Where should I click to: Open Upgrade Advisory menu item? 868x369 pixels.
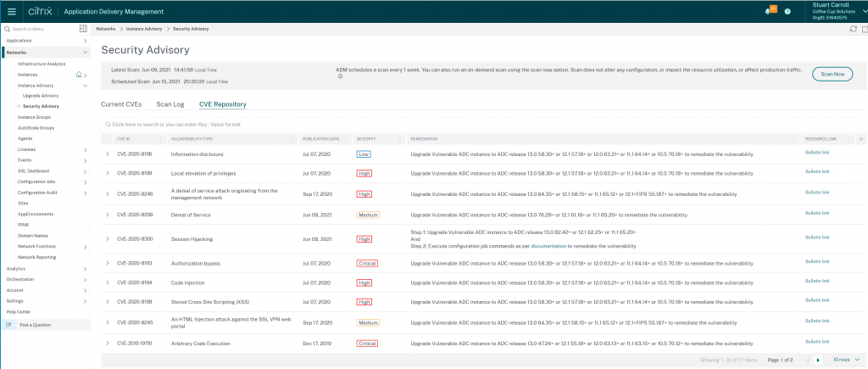coord(41,96)
